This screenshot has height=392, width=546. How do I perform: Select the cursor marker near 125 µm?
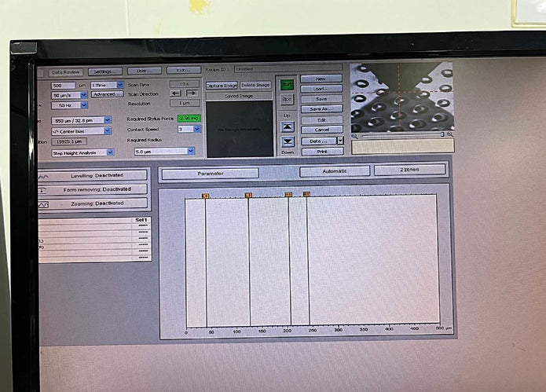248,196
